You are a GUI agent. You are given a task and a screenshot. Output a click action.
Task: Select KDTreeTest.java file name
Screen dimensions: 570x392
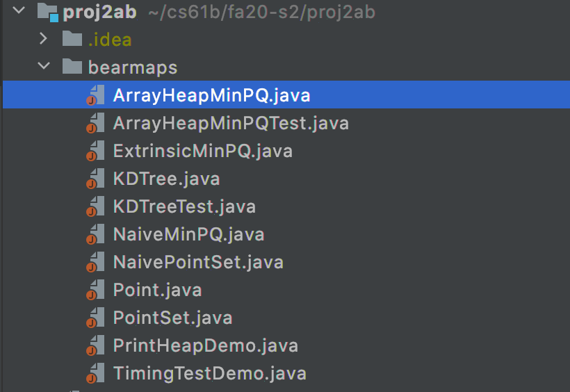point(184,206)
